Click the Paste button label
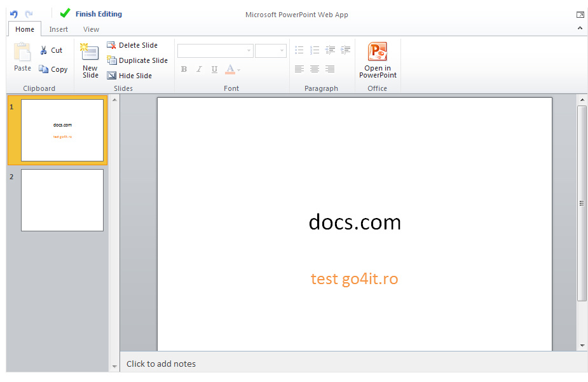 click(22, 68)
